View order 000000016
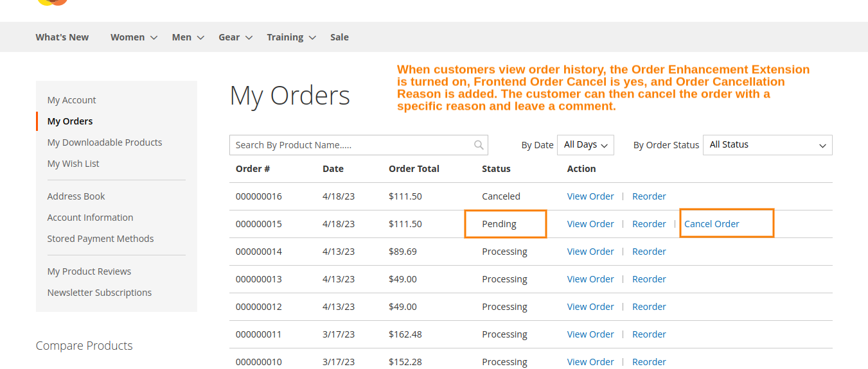868x369 pixels. point(590,196)
